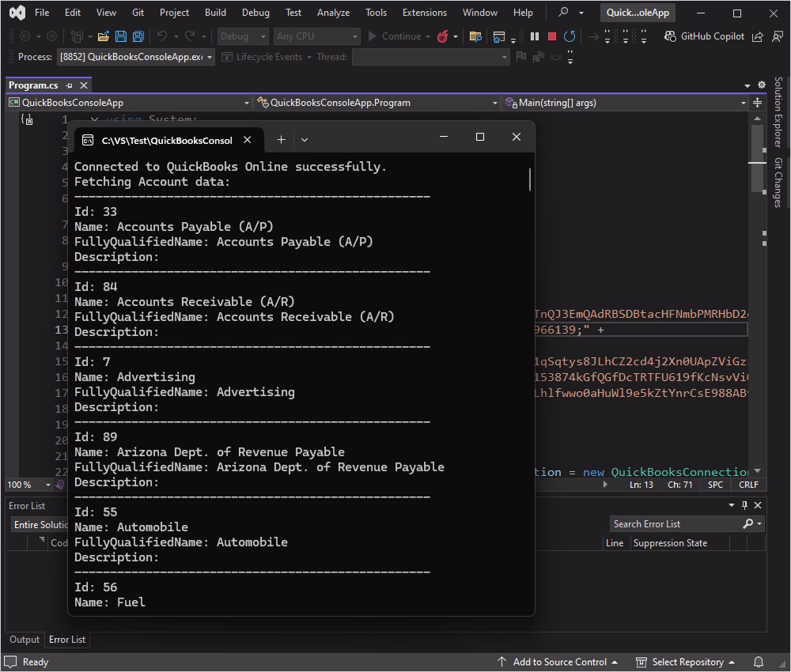Save the current file with Save icon
The image size is (791, 672).
click(x=120, y=36)
